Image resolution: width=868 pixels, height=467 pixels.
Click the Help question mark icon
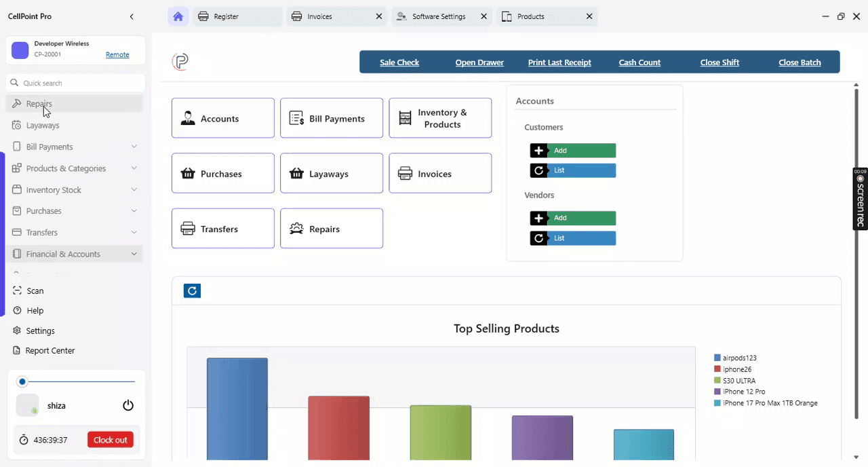coord(17,310)
